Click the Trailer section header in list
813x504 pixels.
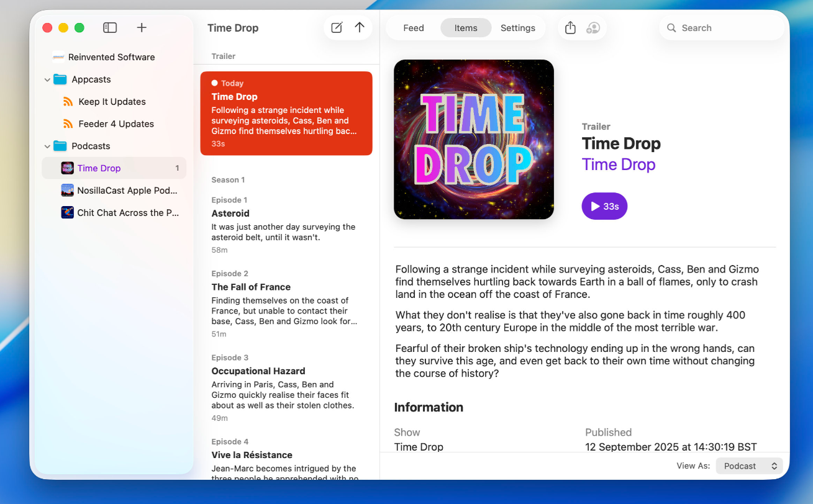pyautogui.click(x=224, y=56)
